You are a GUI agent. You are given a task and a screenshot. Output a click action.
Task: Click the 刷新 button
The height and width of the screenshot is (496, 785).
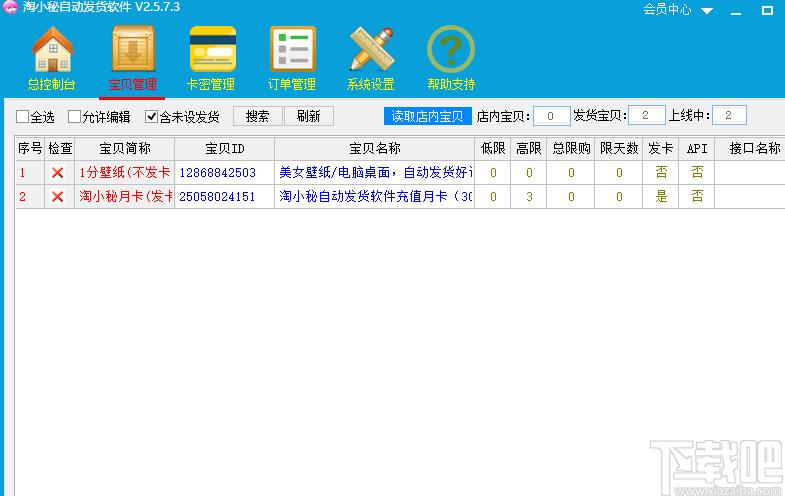309,116
